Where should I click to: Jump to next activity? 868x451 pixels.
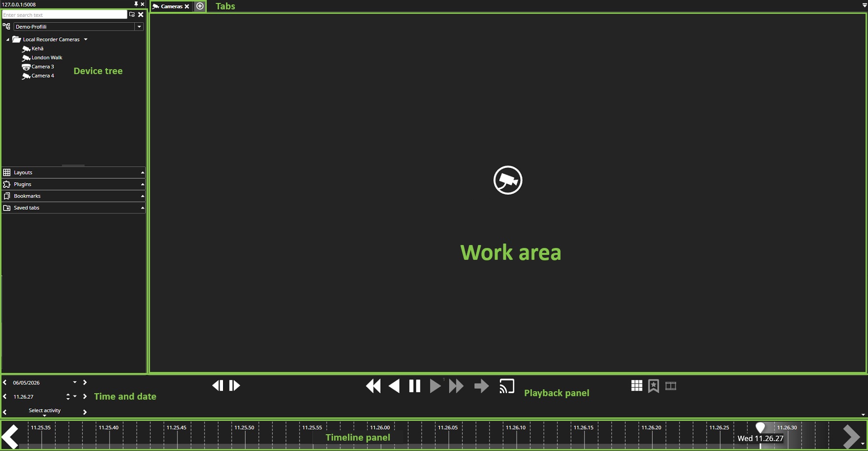[85, 412]
